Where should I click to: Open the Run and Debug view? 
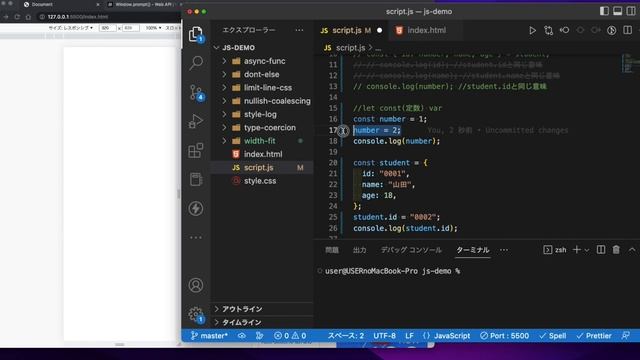[196, 121]
